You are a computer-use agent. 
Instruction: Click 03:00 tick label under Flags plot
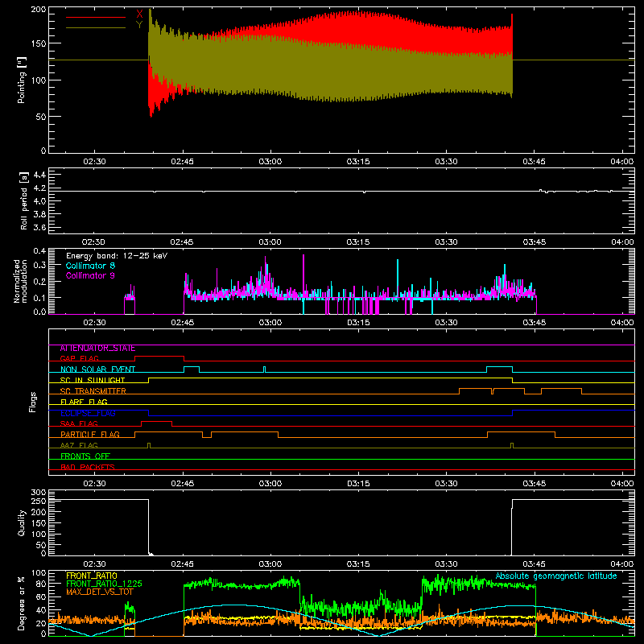click(x=270, y=484)
